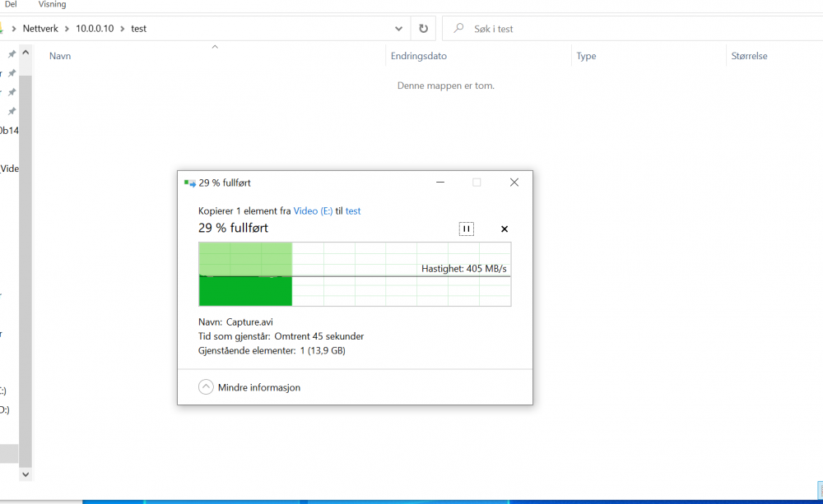Close the copy progress dialog window
823x504 pixels.
[514, 183]
